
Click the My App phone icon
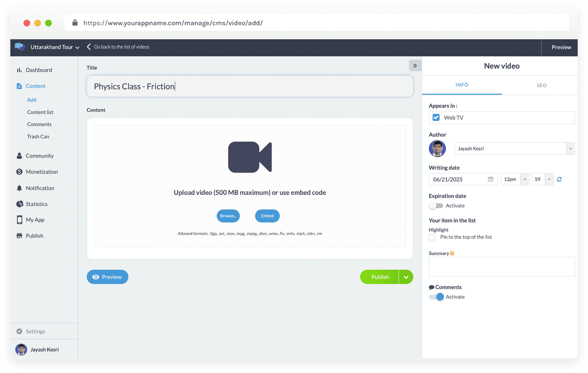(x=19, y=220)
